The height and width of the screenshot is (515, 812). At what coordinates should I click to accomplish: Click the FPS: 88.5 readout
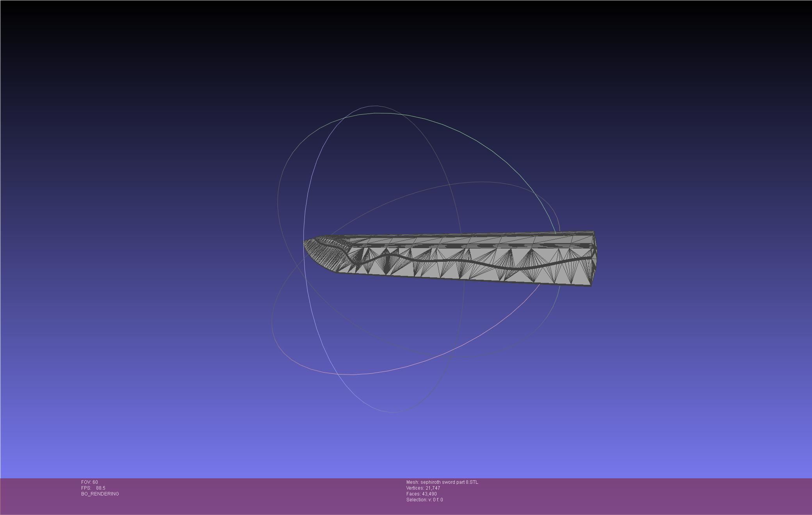coord(93,488)
